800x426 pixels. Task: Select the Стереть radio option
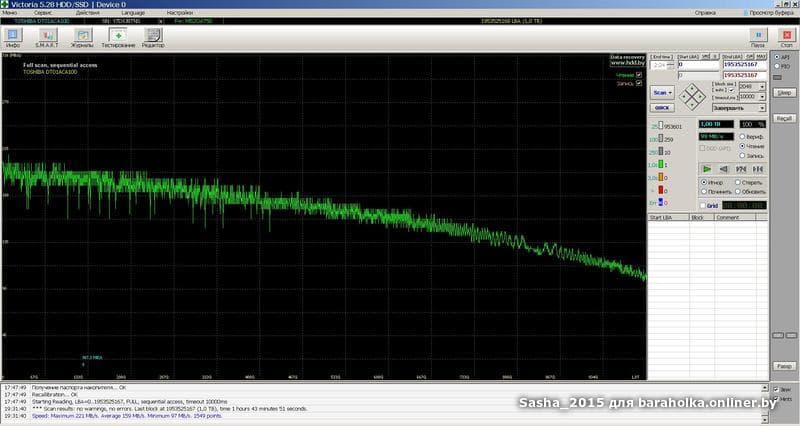click(738, 182)
